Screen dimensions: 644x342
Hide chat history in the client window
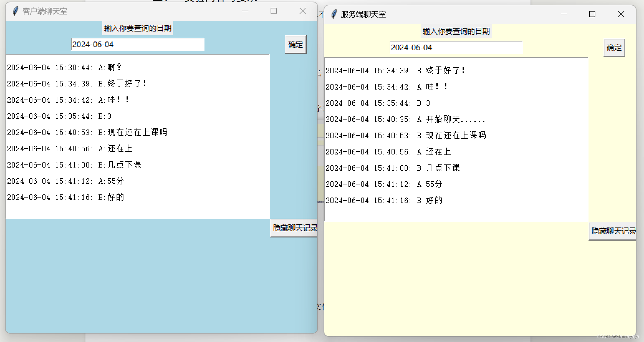[294, 228]
